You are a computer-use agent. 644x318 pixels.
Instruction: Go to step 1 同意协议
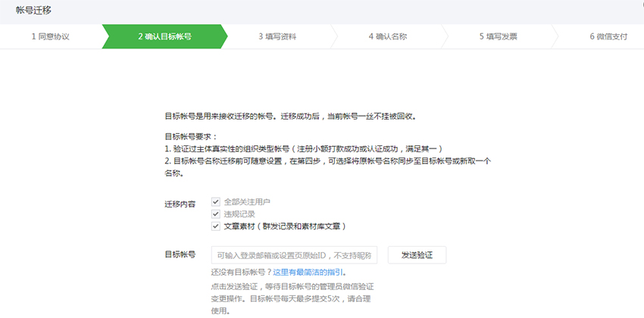tap(50, 36)
